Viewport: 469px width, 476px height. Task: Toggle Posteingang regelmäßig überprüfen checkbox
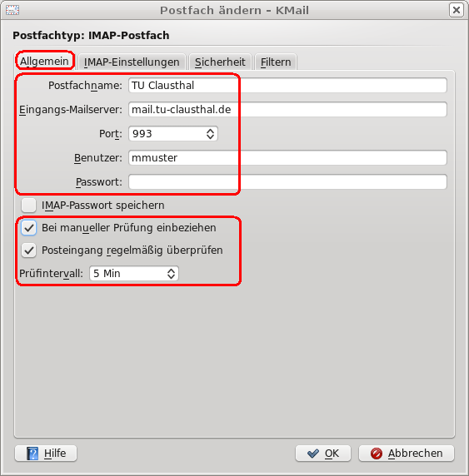coord(29,250)
